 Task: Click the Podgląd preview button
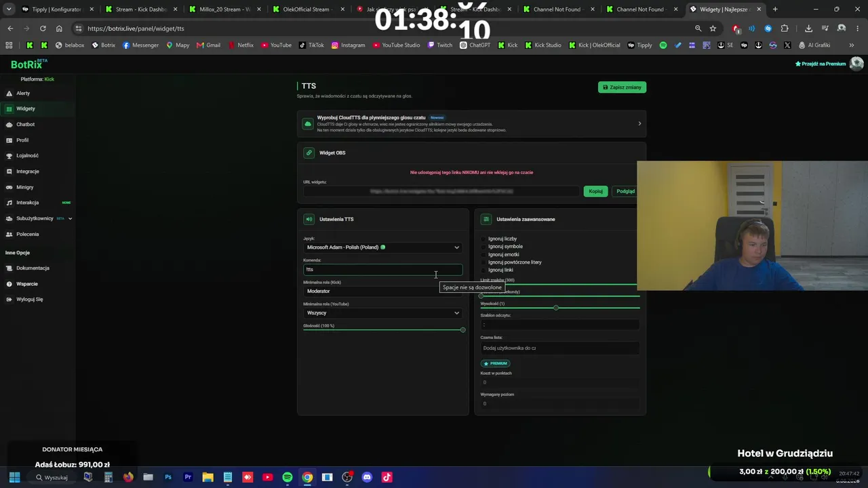click(625, 192)
